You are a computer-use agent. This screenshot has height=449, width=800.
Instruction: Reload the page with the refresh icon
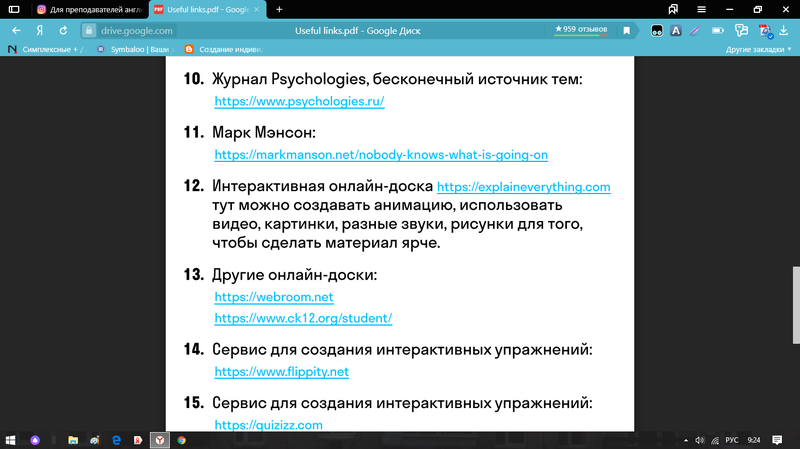63,31
